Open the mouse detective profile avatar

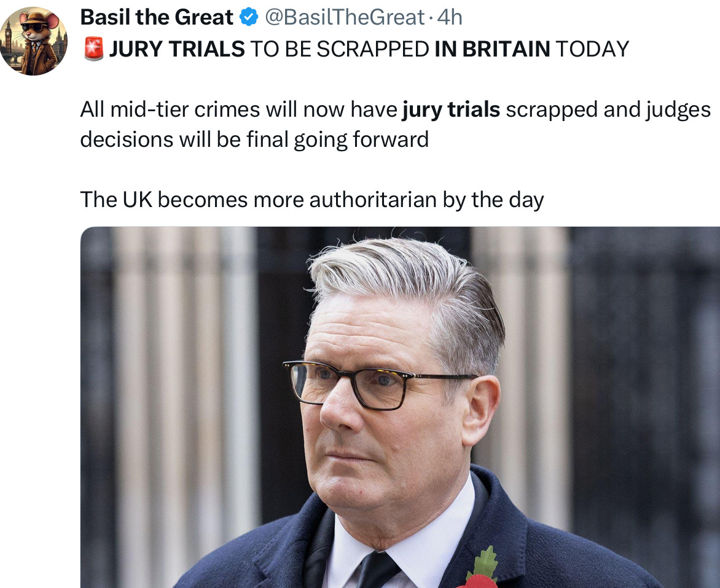pos(34,41)
